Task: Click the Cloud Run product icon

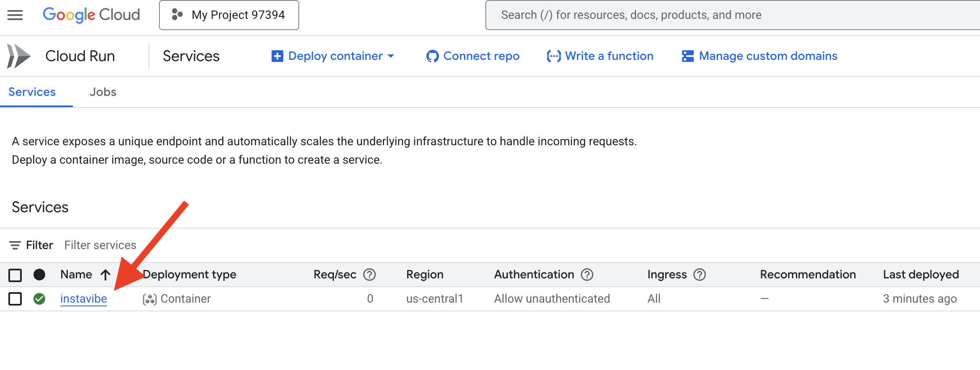Action: [x=19, y=56]
